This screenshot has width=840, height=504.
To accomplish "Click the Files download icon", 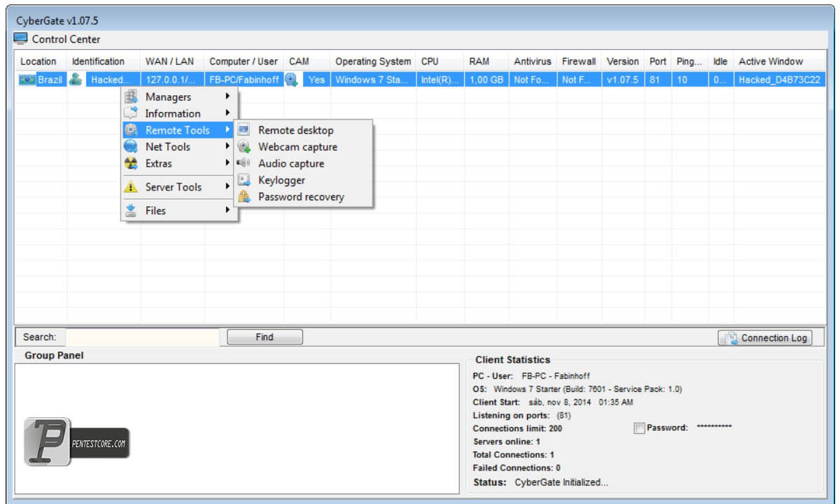I will pos(131,210).
